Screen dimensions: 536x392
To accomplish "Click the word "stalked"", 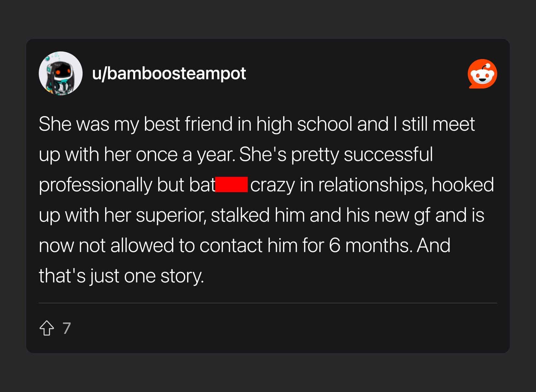I will point(240,215).
